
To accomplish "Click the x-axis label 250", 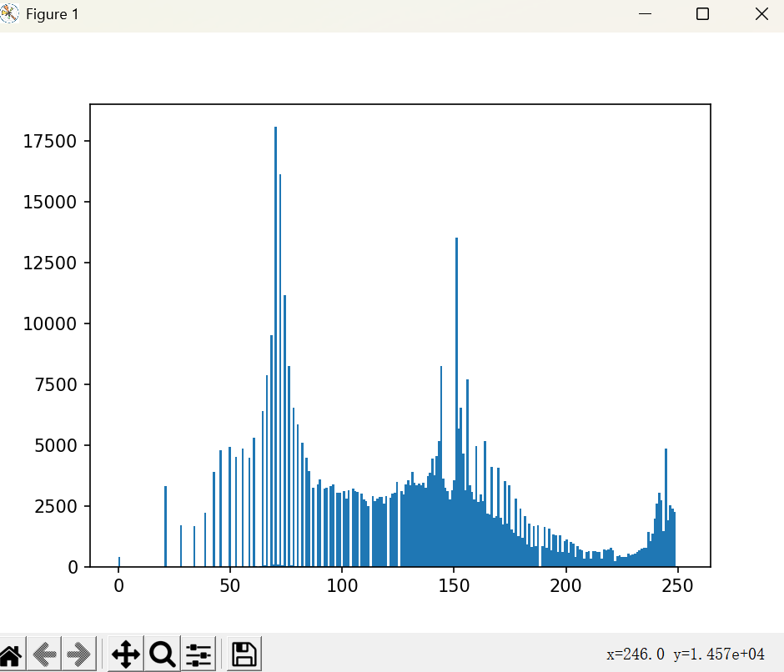I will point(677,585).
